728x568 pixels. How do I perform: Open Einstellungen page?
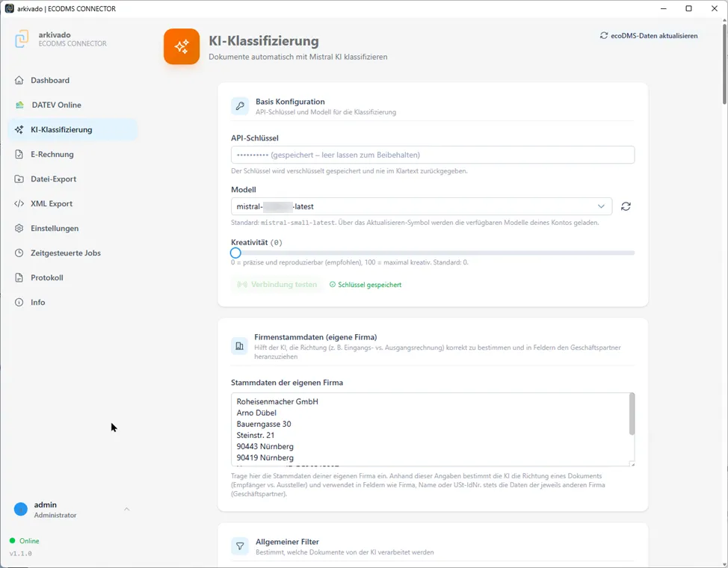(73, 228)
